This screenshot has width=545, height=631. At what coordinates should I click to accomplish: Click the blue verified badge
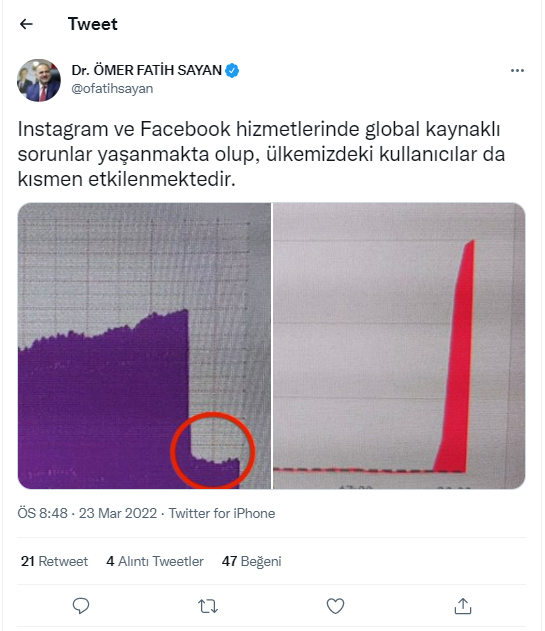coord(232,70)
